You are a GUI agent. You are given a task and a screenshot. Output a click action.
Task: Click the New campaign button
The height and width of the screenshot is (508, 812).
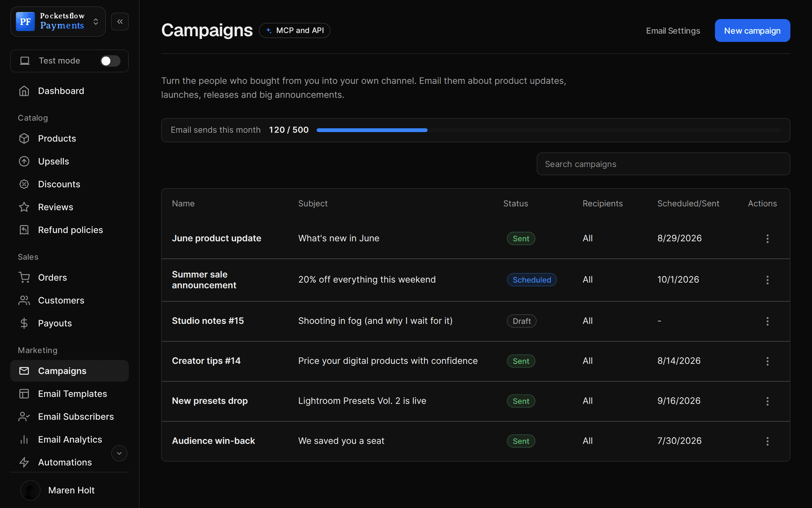tap(752, 31)
